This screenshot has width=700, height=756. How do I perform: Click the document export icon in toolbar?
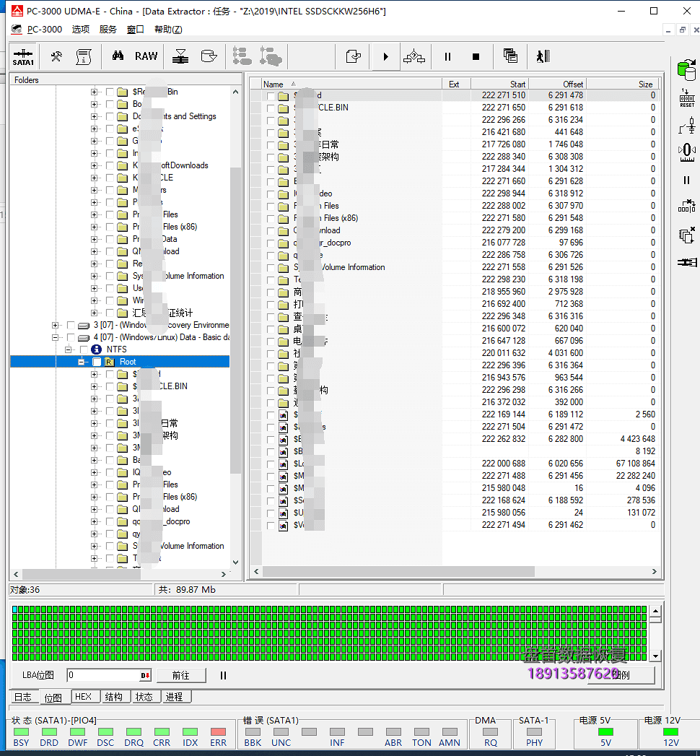354,57
